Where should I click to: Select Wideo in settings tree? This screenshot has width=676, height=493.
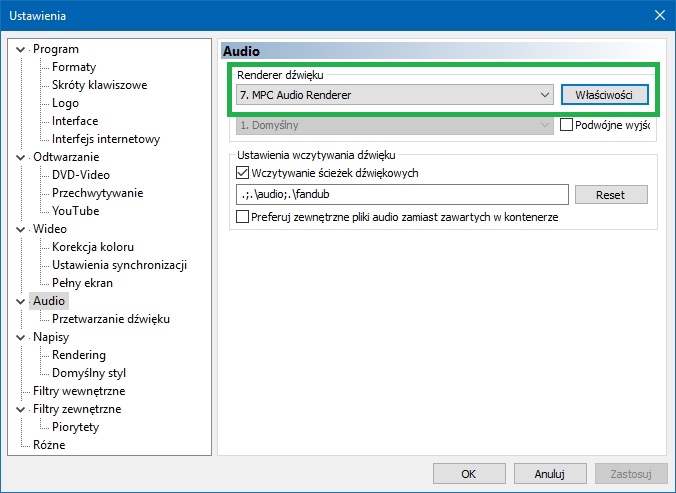tap(50, 229)
